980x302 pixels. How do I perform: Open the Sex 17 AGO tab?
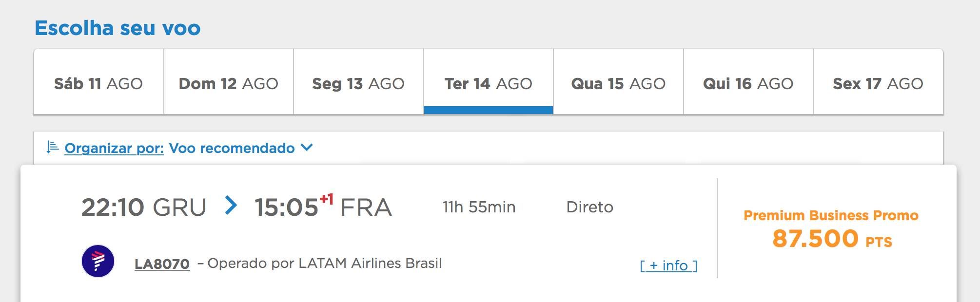point(878,82)
